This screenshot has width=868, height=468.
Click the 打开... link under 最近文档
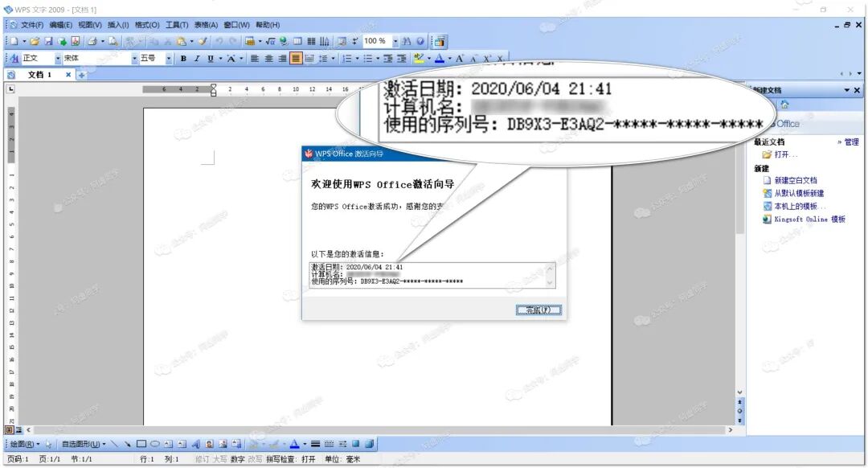(x=785, y=154)
